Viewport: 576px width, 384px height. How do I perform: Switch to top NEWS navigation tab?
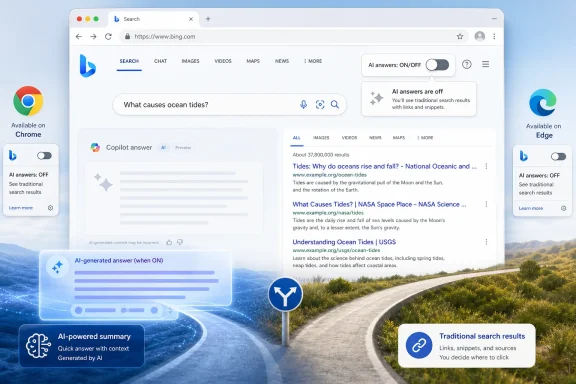point(282,61)
